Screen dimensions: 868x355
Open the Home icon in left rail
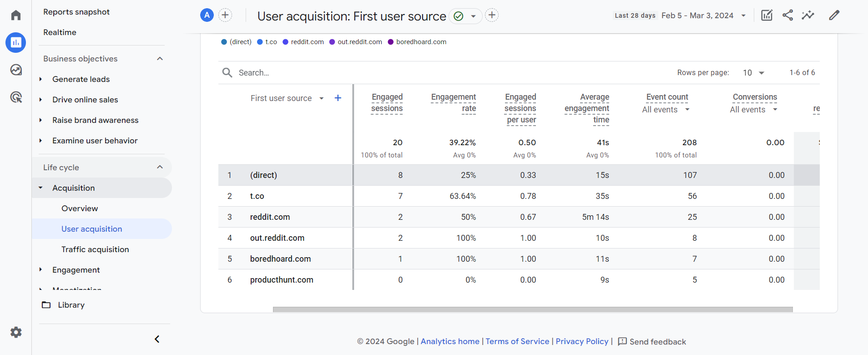point(16,15)
